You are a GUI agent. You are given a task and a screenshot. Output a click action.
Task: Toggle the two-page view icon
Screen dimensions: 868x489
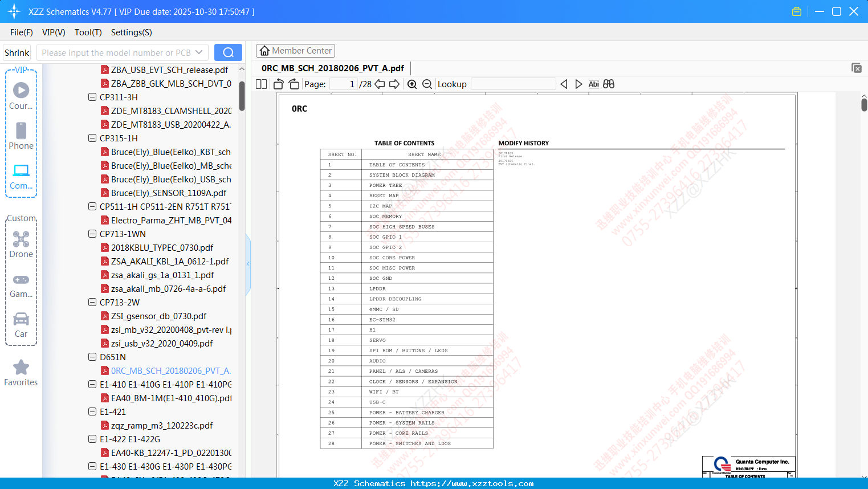click(261, 84)
